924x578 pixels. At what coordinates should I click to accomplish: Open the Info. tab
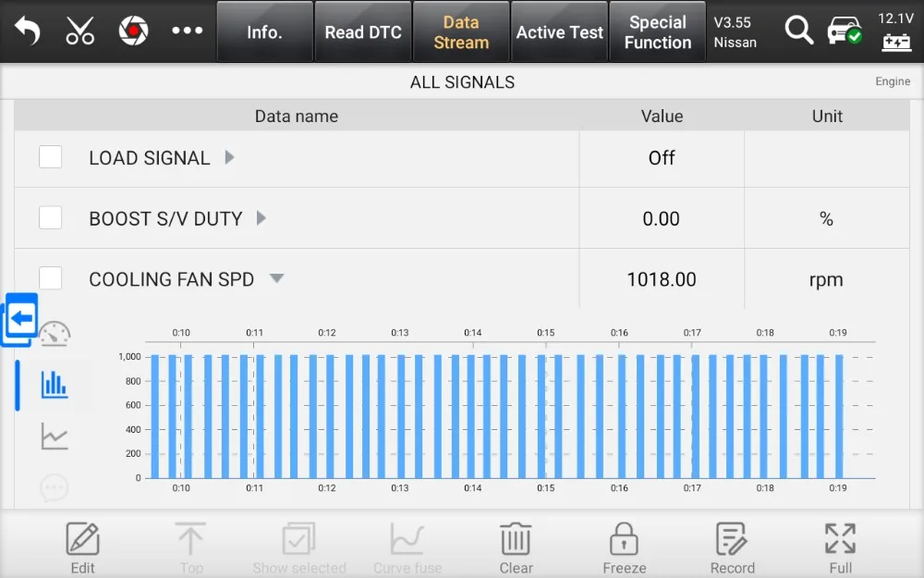264,31
